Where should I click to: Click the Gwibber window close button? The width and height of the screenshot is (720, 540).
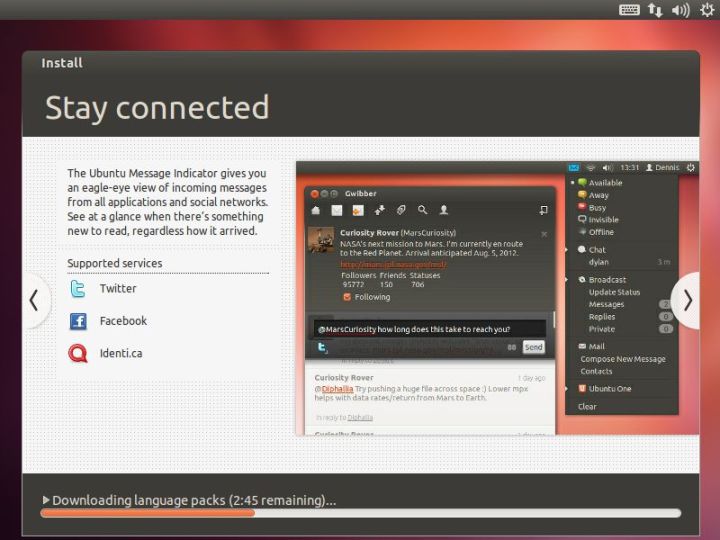[x=315, y=194]
